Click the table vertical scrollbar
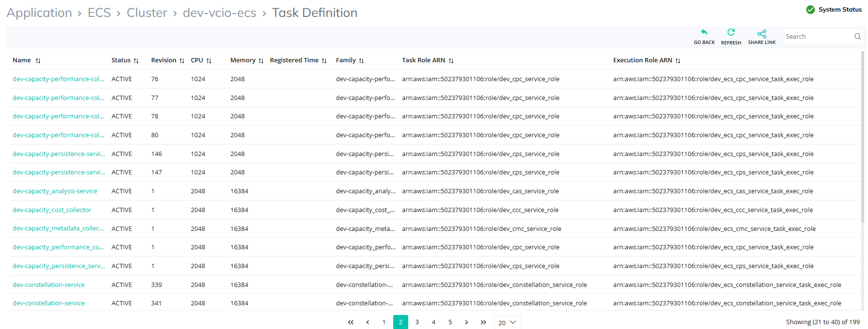This screenshot has width=868, height=329. (863, 138)
